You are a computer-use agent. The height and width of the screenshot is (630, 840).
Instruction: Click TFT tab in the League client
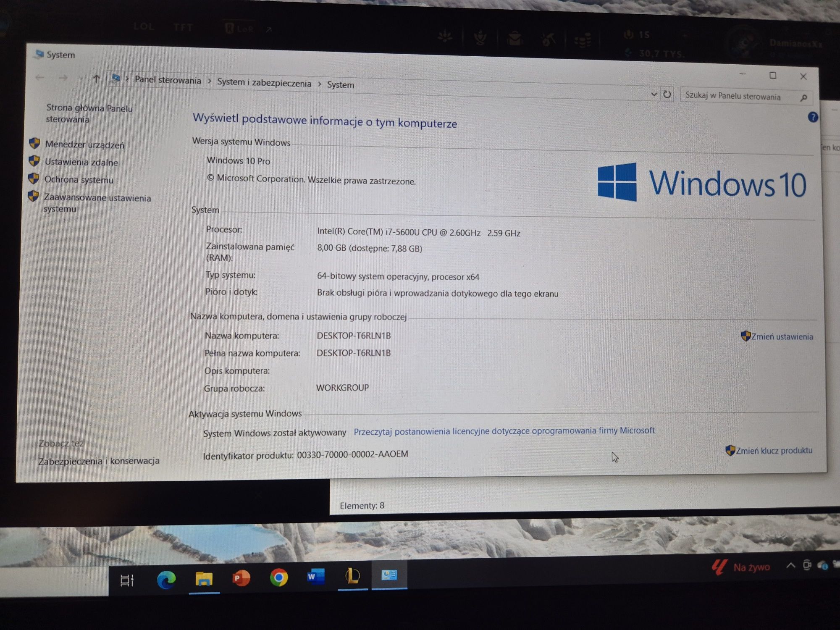click(x=183, y=28)
